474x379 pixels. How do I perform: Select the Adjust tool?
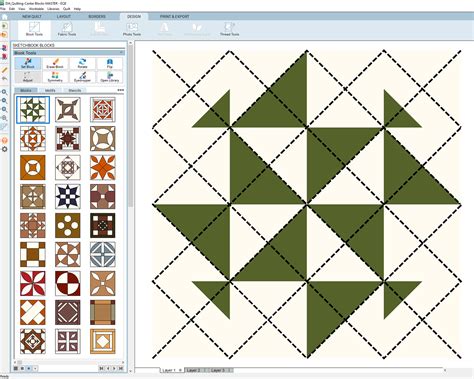28,77
